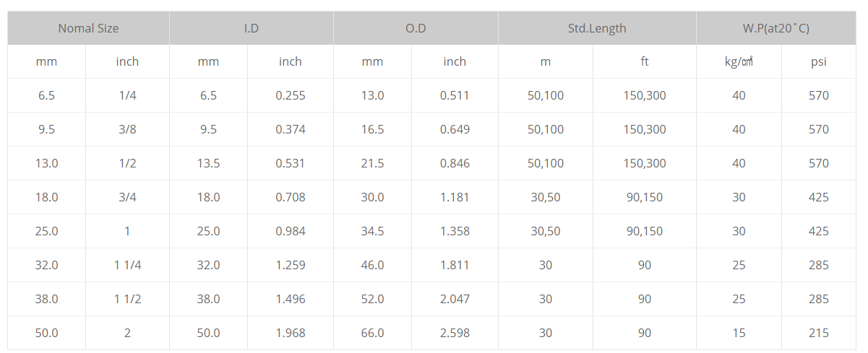Select the 1/4 inch nominal size cell

[x=127, y=96]
